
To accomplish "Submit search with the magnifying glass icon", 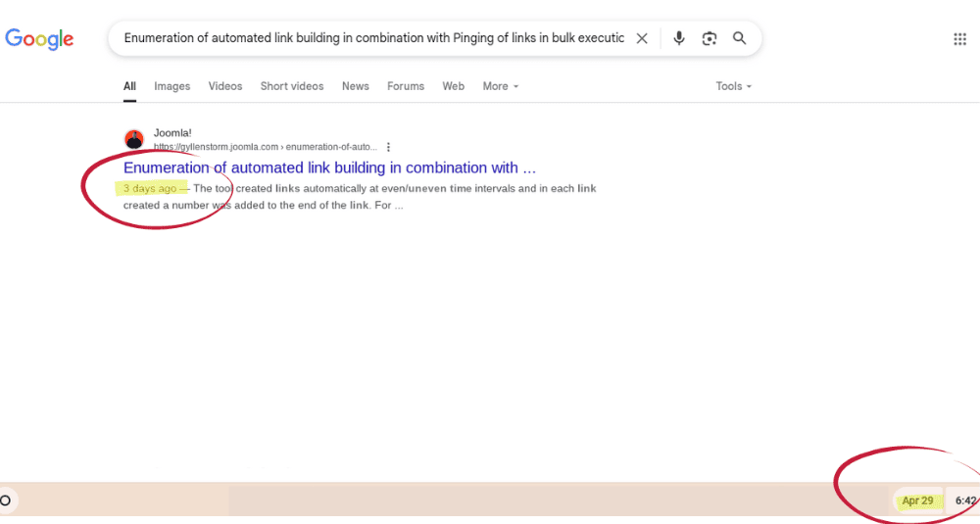I will (x=739, y=39).
